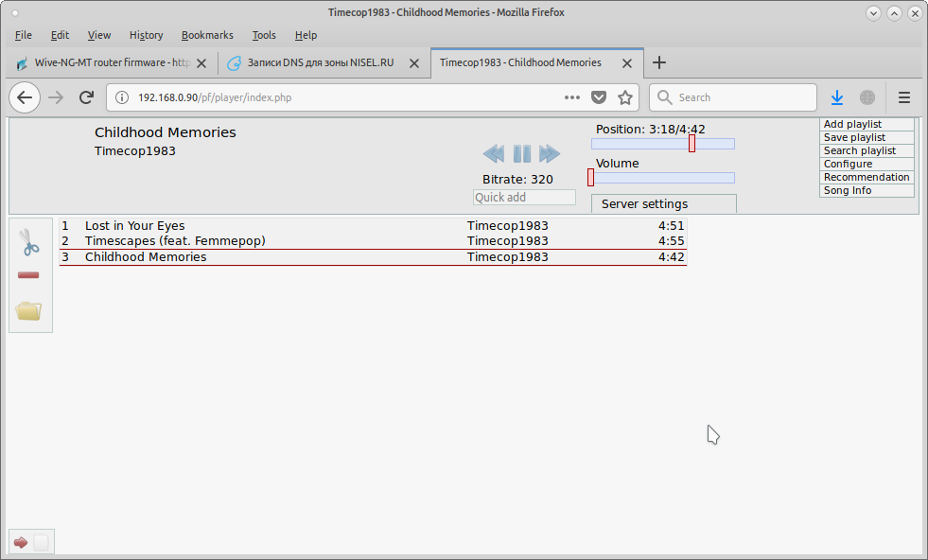Click the scissors crop playlist icon
This screenshot has width=928, height=560.
pyautogui.click(x=28, y=242)
